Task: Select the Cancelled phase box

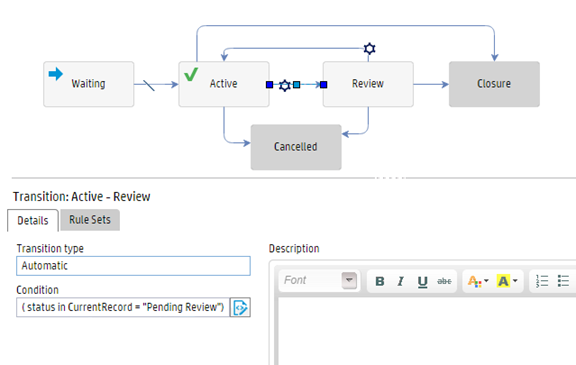Action: pyautogui.click(x=296, y=147)
